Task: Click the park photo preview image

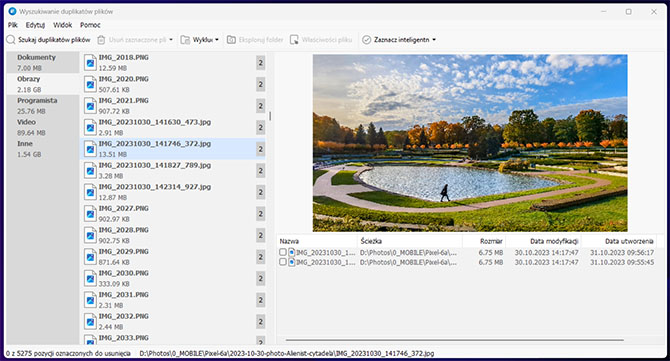Action: 470,143
